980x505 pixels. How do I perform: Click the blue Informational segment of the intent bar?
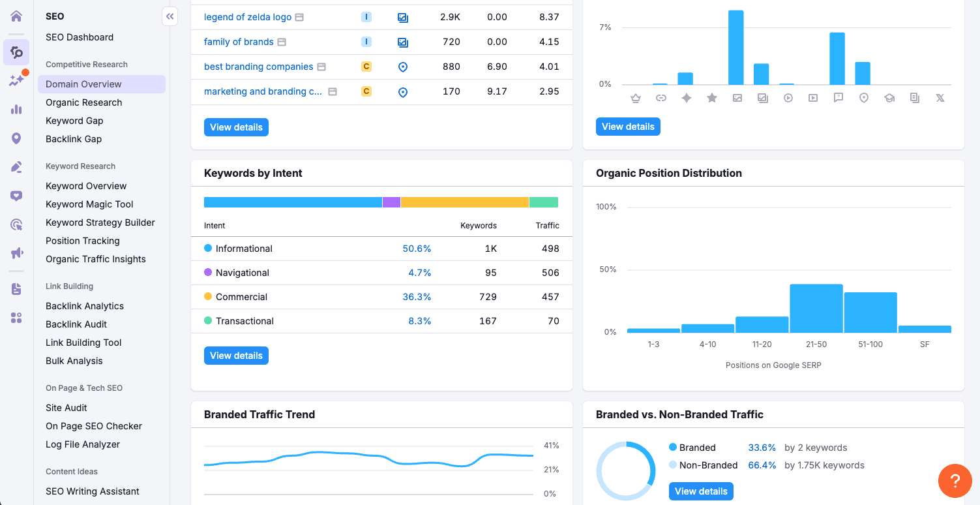coord(293,202)
